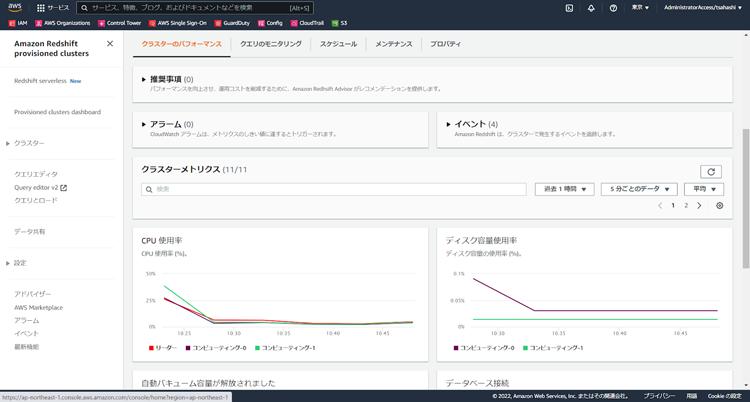Open the 用語 footer link
Viewport: 750px width, 402px height.
point(692,396)
